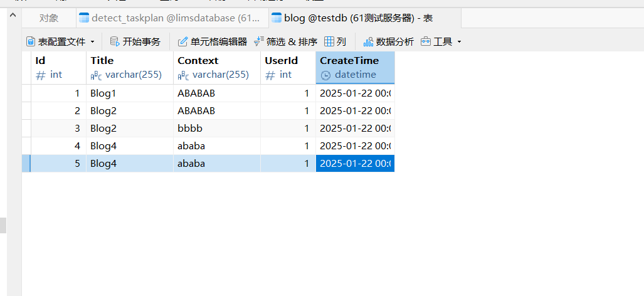
Task: Select row marker of row 5
Action: [26, 164]
